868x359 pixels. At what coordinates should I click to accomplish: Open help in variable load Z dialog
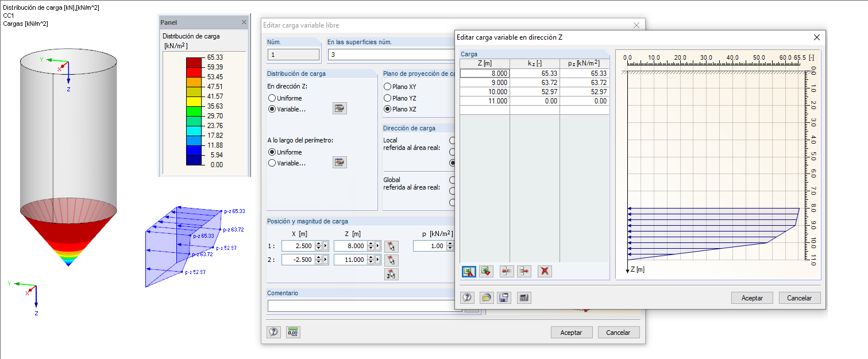tap(468, 298)
